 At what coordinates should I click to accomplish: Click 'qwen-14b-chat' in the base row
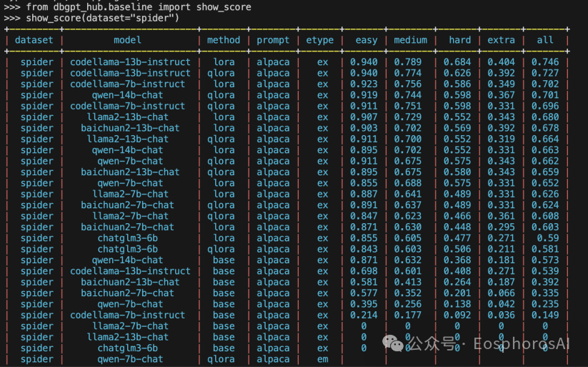click(127, 260)
